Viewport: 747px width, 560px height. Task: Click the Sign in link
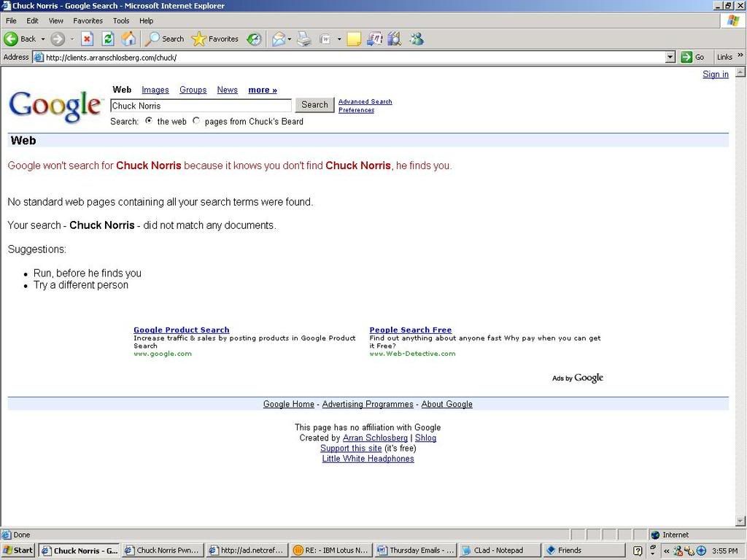(x=716, y=74)
